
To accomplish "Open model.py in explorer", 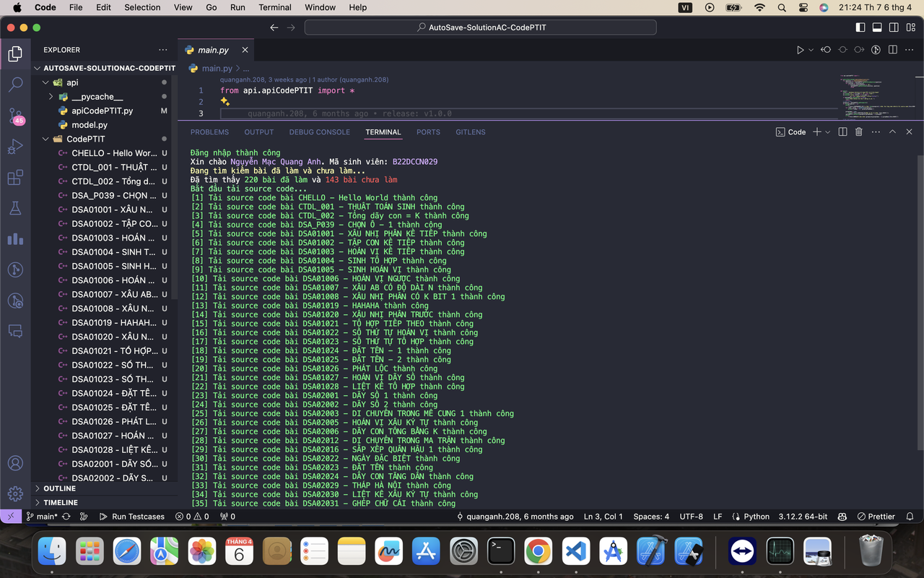I will tap(90, 125).
